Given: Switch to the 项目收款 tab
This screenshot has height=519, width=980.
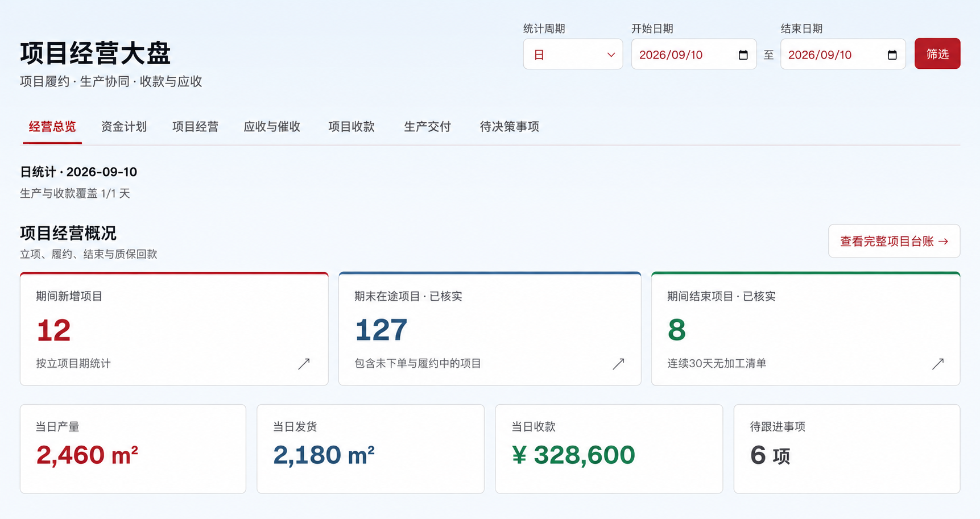Looking at the screenshot, I should point(352,127).
